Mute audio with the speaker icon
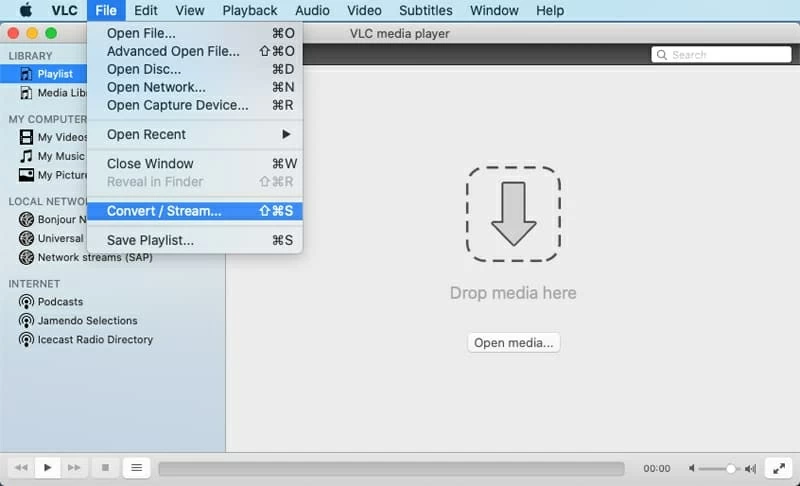Image resolution: width=800 pixels, height=486 pixels. point(691,468)
